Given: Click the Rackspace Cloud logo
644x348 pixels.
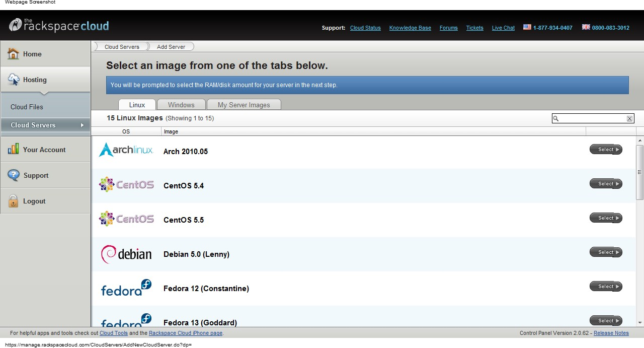Looking at the screenshot, I should pos(59,25).
